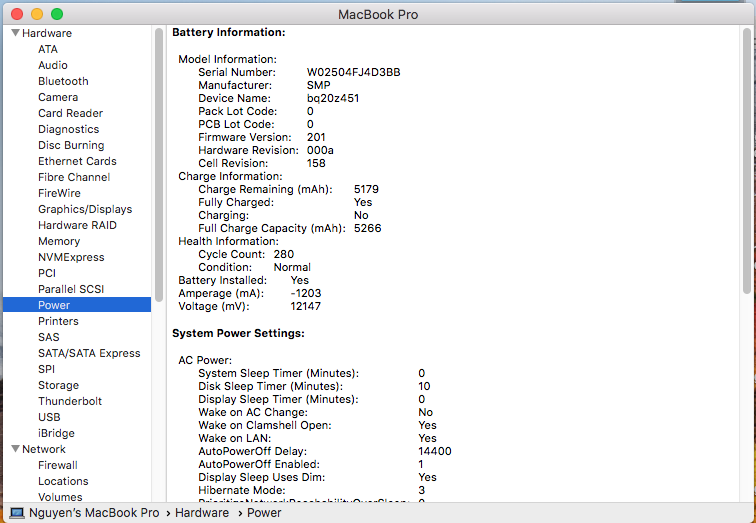Go to Nguyen's MacBook Pro in path bar
756x523 pixels.
94,512
